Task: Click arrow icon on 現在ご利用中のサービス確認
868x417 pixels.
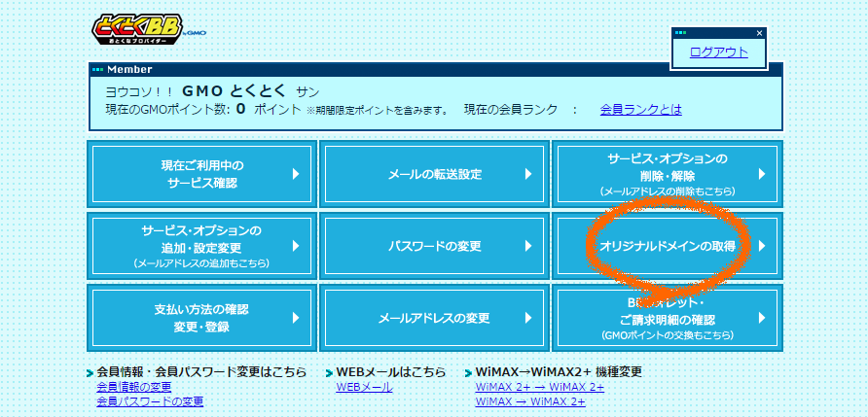Action: tap(296, 174)
